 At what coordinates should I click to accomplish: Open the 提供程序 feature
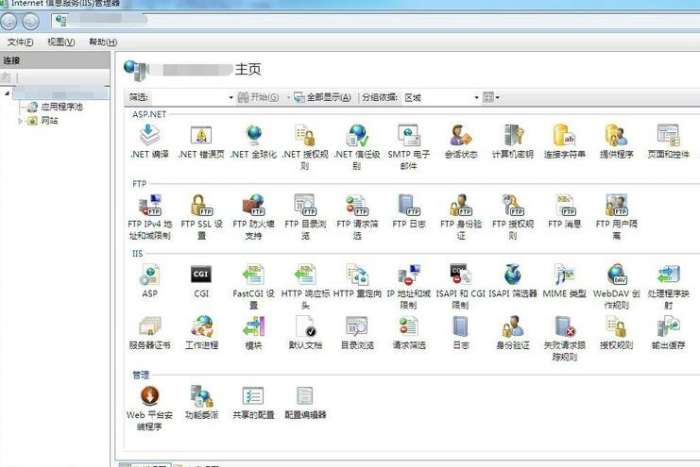(617, 142)
